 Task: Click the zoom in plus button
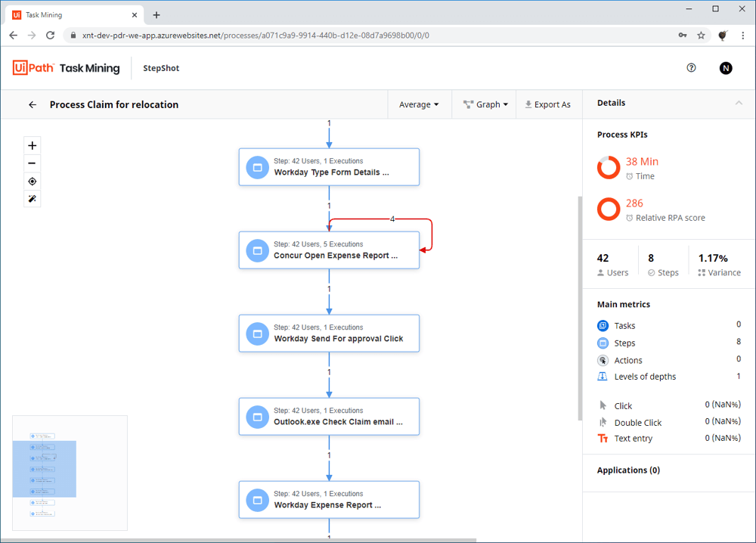tap(32, 145)
